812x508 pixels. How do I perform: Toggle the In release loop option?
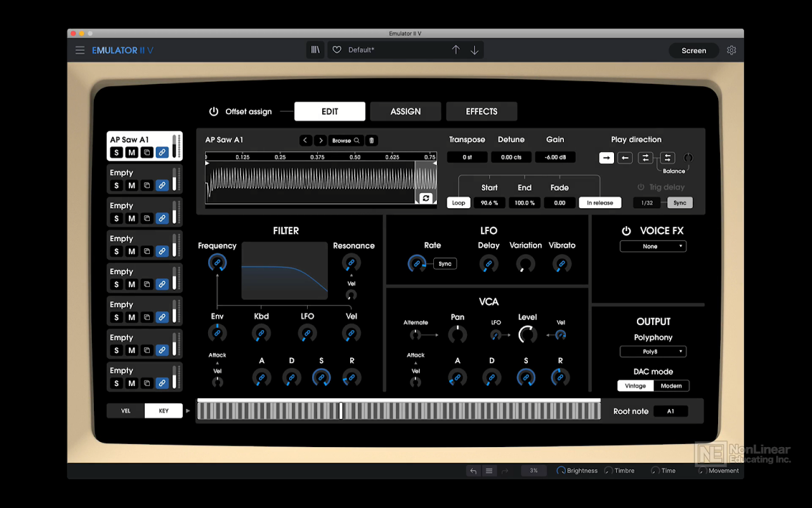(x=599, y=203)
